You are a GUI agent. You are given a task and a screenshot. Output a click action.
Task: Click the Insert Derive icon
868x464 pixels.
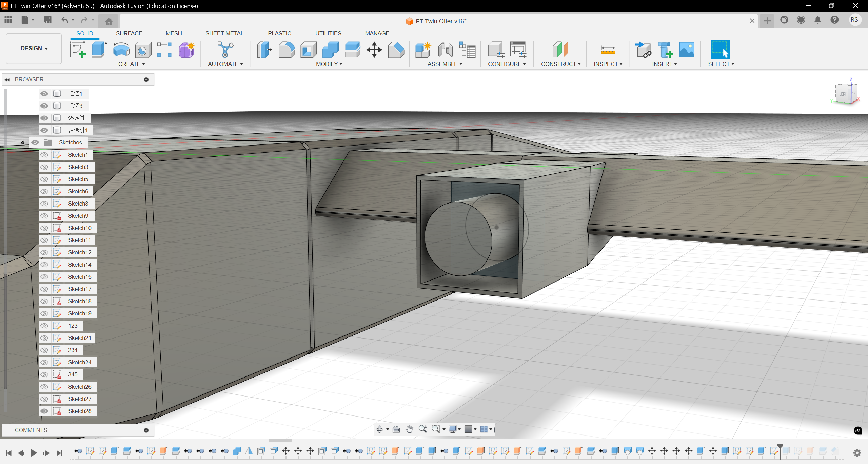643,50
